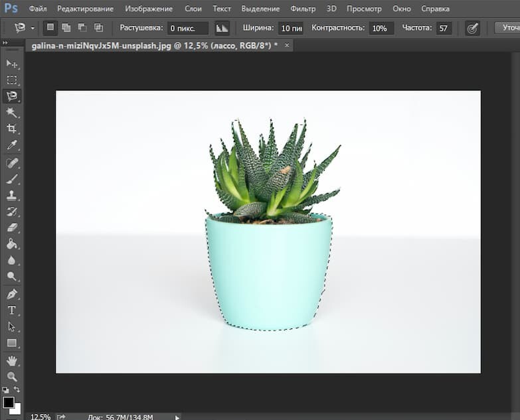Click the Уточн. край button
520x420 pixels.
pyautogui.click(x=507, y=28)
